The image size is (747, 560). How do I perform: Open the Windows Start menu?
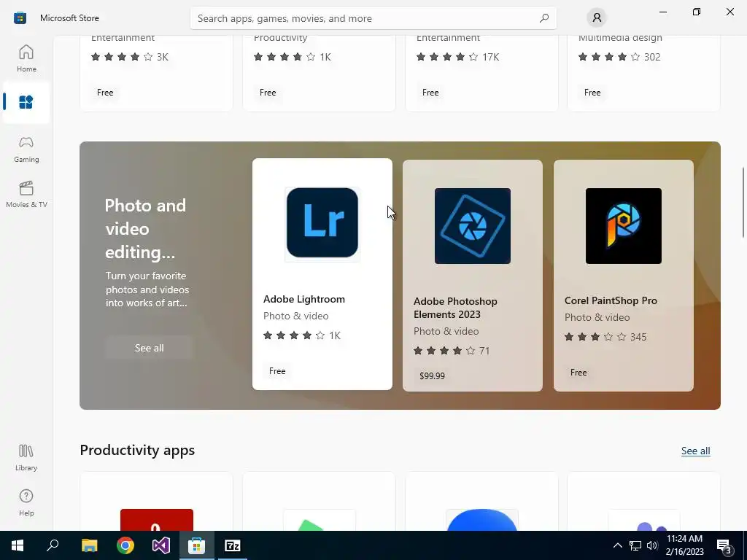point(18,545)
